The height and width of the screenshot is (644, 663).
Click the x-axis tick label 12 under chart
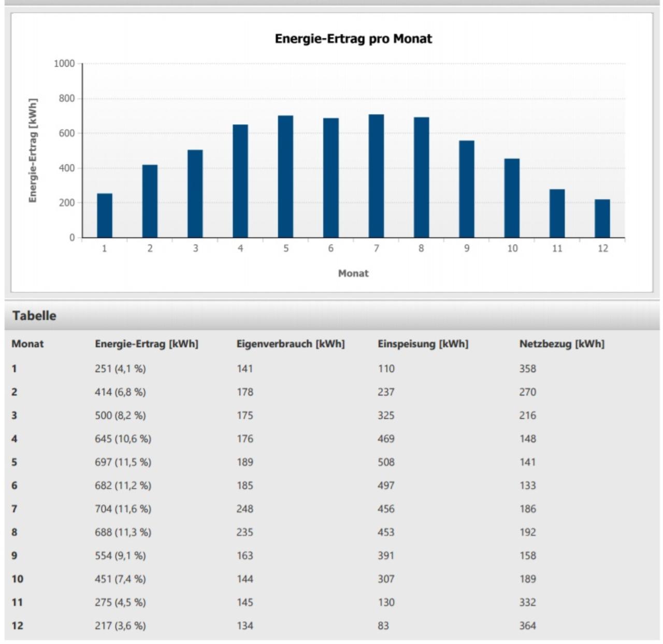(603, 249)
